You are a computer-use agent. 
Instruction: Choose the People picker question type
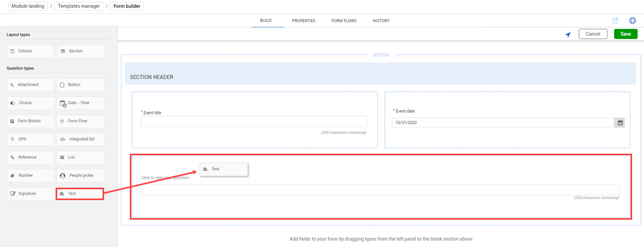(80, 175)
